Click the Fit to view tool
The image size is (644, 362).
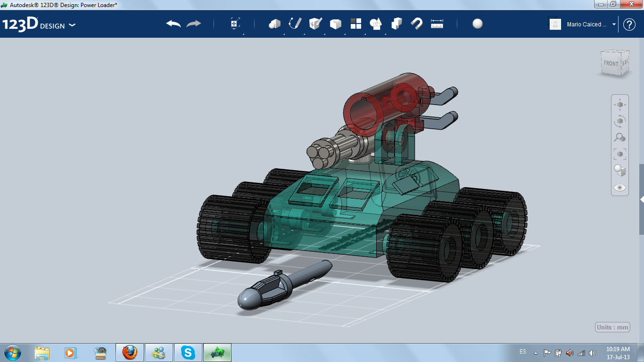pos(620,154)
